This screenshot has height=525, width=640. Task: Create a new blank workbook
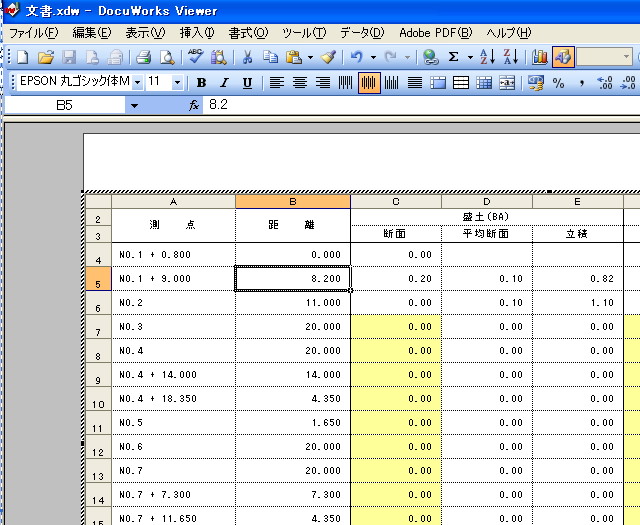coord(22,57)
